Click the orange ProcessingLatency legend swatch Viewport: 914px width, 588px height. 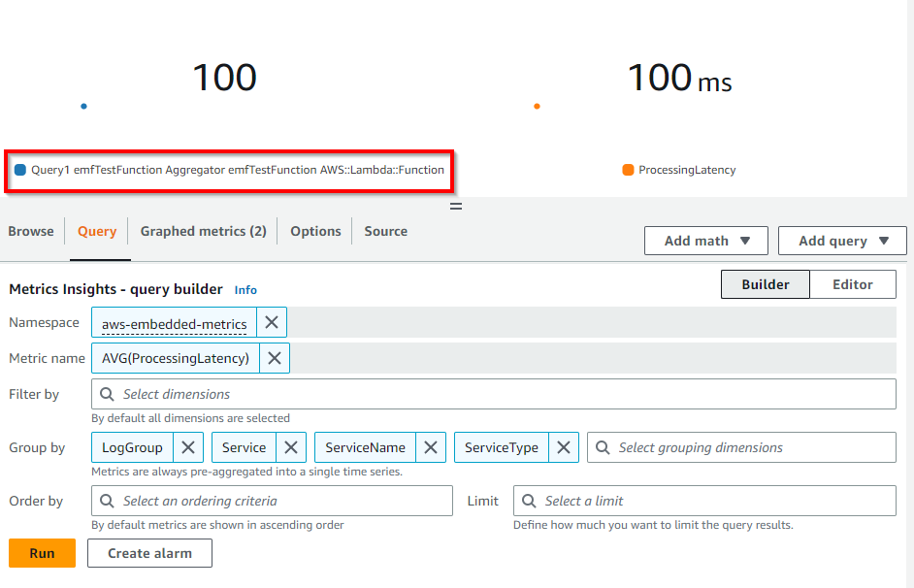point(628,170)
